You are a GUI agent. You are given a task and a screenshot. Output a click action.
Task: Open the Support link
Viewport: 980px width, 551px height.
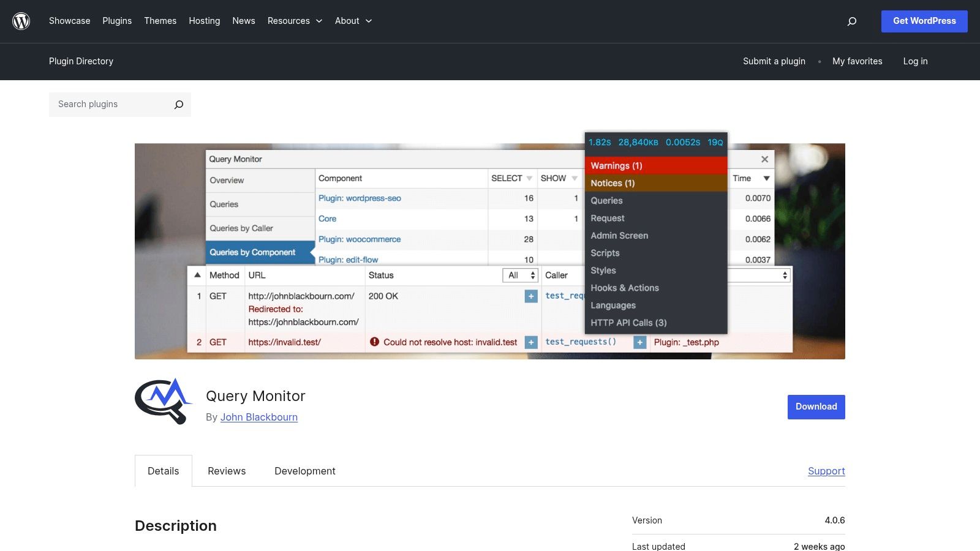coord(826,471)
